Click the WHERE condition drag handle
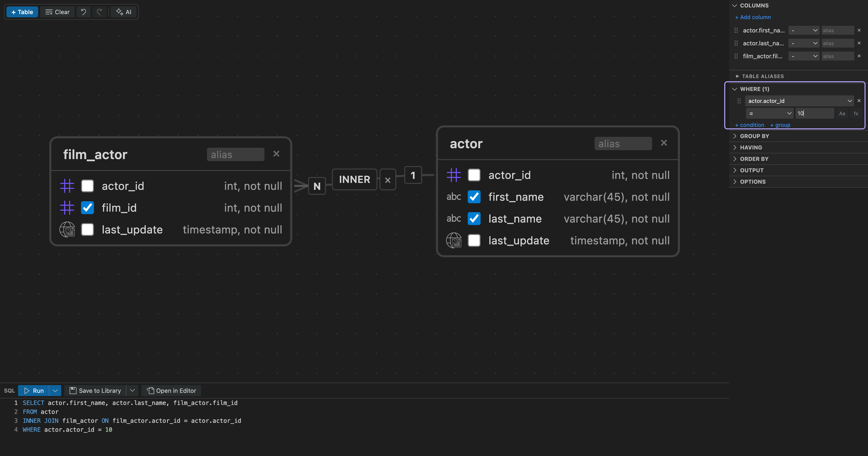This screenshot has width=868, height=456. (x=739, y=101)
